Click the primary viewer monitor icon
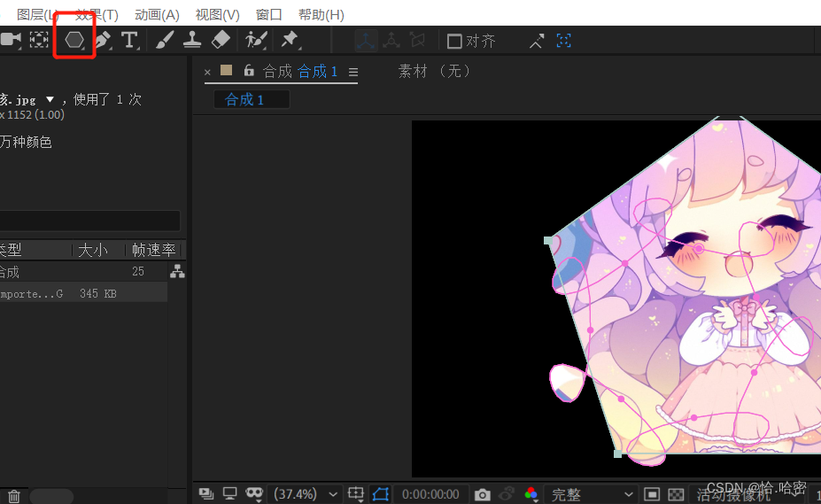This screenshot has height=504, width=821. pos(230,493)
